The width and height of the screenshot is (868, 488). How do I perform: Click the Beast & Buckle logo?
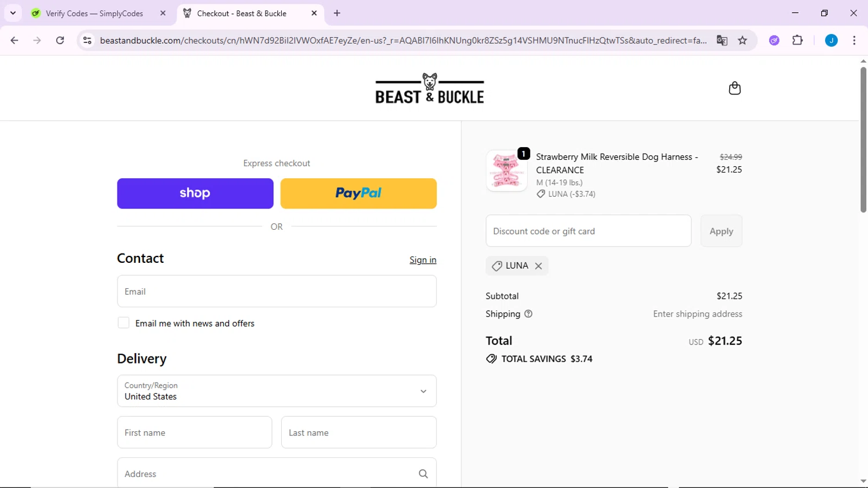(x=429, y=89)
